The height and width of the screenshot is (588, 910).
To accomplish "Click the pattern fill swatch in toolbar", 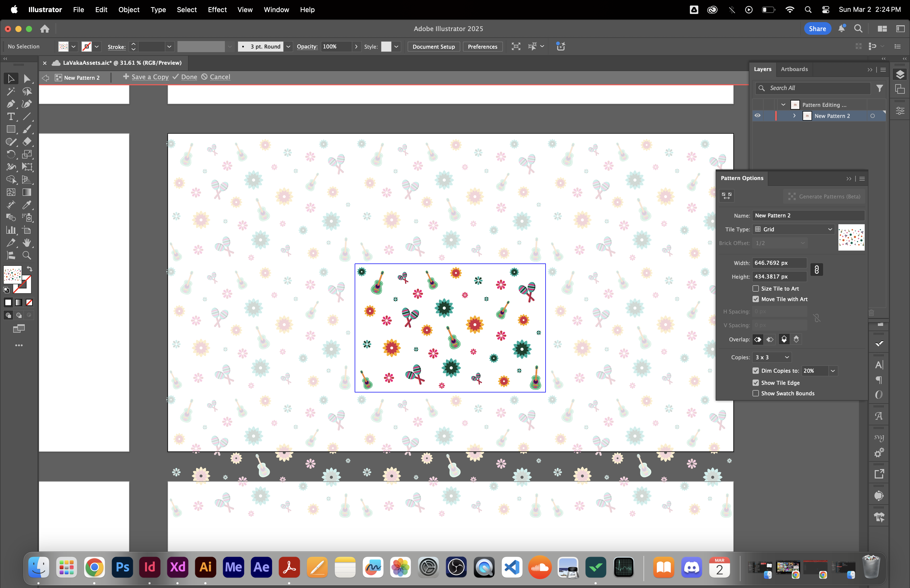I will click(12, 274).
